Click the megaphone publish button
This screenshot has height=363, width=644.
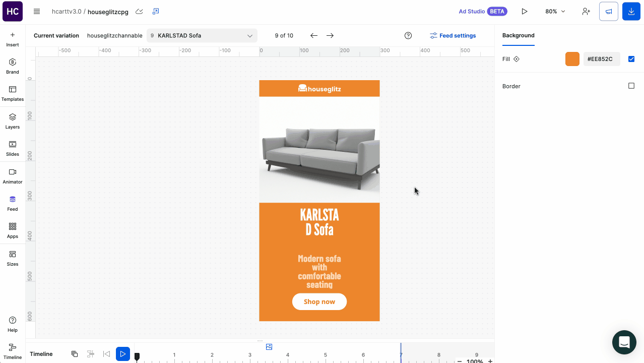(609, 11)
